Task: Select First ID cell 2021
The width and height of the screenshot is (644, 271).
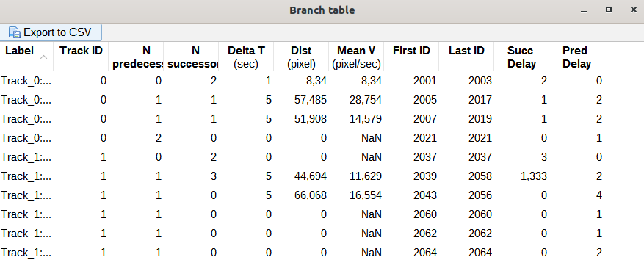Action: coord(411,138)
